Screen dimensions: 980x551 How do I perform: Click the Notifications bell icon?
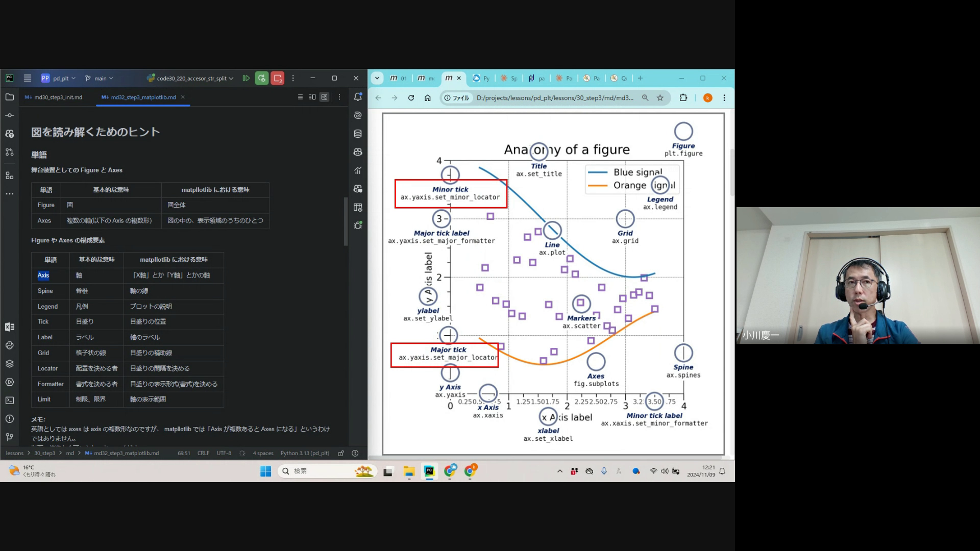[x=358, y=97]
